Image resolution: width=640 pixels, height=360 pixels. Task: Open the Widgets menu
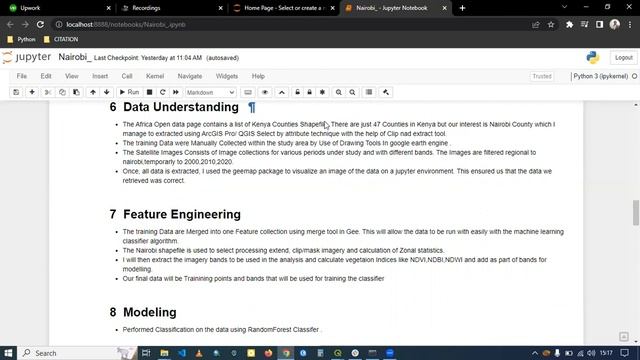(227, 76)
